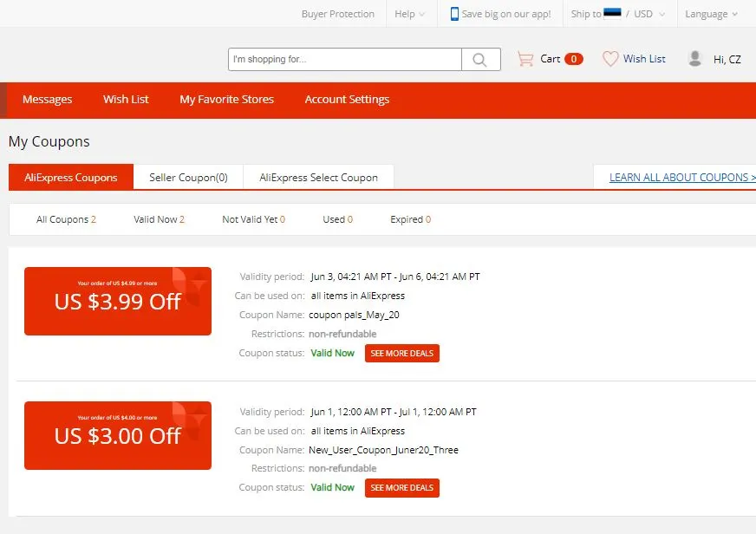The height and width of the screenshot is (534, 756).
Task: Click the user avatar icon
Action: click(x=694, y=59)
